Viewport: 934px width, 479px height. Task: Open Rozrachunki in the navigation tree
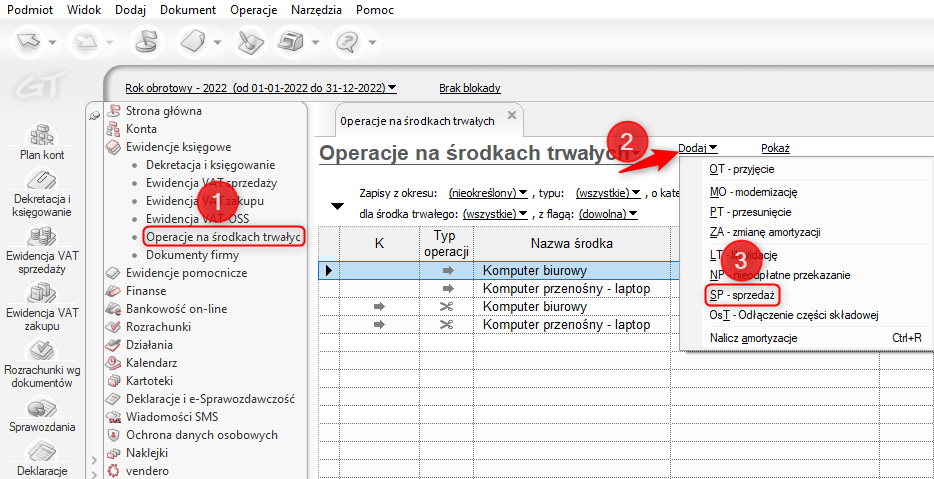pos(158,326)
